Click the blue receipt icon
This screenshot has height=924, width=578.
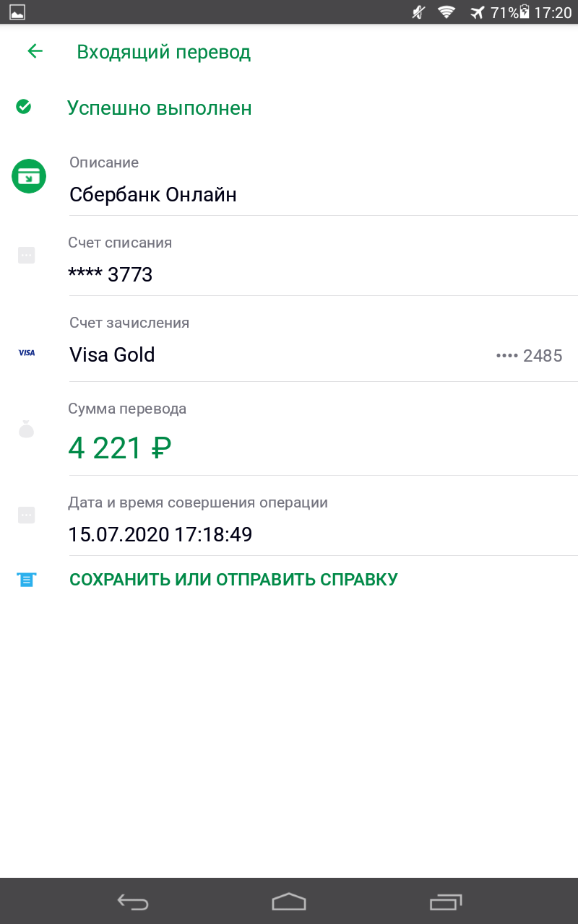point(27,579)
